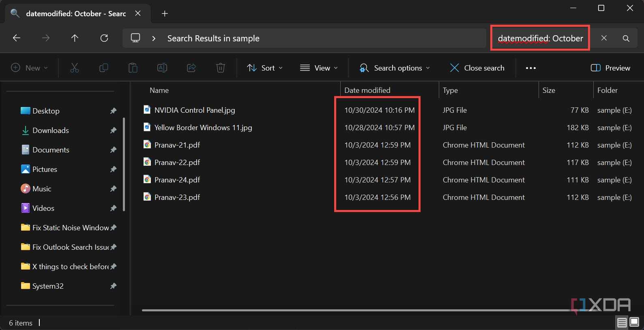Click the search box with datemodified query
This screenshot has height=330, width=644.
[540, 38]
